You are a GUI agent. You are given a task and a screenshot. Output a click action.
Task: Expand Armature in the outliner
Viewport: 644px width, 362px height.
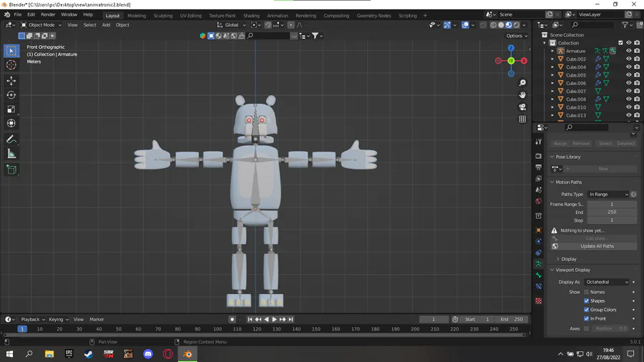pyautogui.click(x=552, y=51)
